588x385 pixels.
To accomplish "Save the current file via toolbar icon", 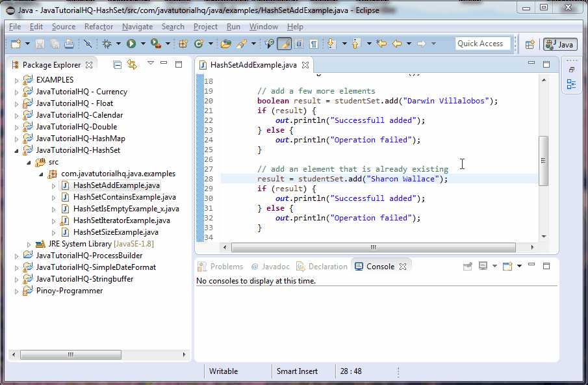I will pyautogui.click(x=41, y=44).
